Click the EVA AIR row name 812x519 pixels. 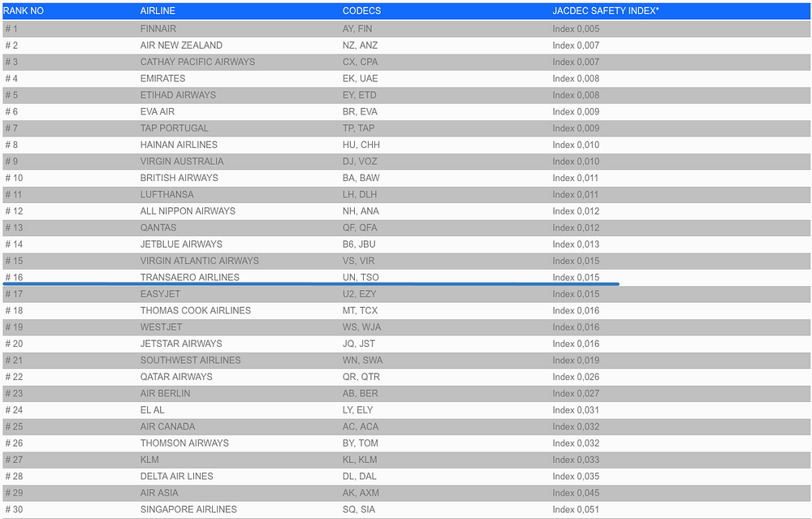(x=158, y=112)
